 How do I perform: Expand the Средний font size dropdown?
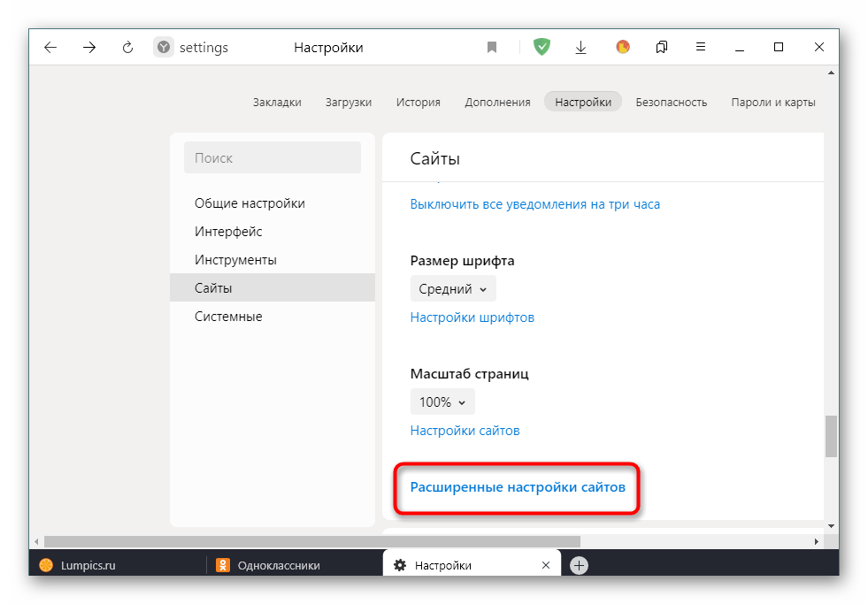click(x=453, y=288)
